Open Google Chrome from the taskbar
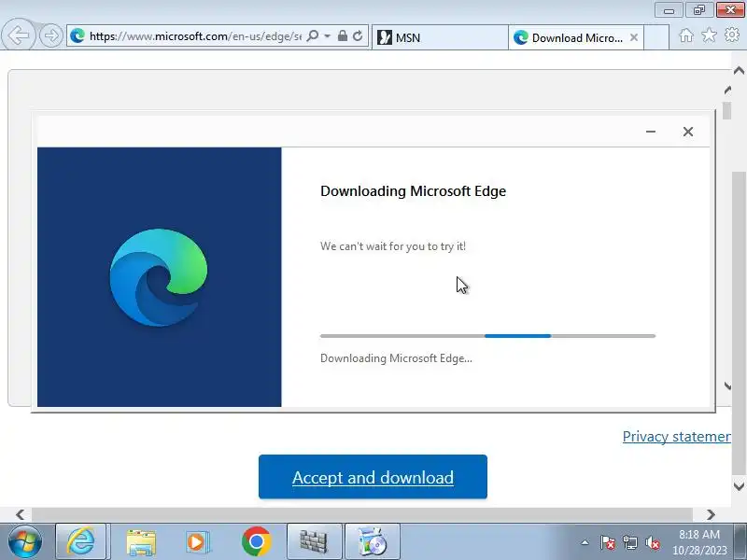The width and height of the screenshot is (747, 560). (256, 542)
